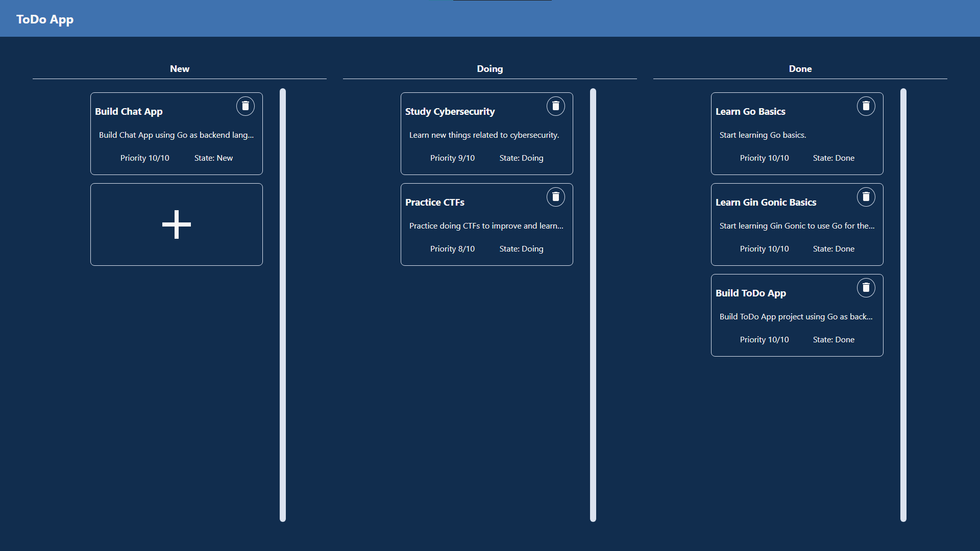Click 'Build Chat App using Go' description

[x=176, y=135]
